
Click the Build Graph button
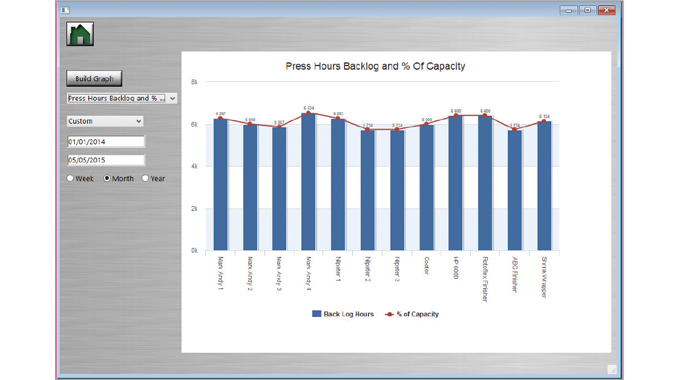(x=94, y=79)
